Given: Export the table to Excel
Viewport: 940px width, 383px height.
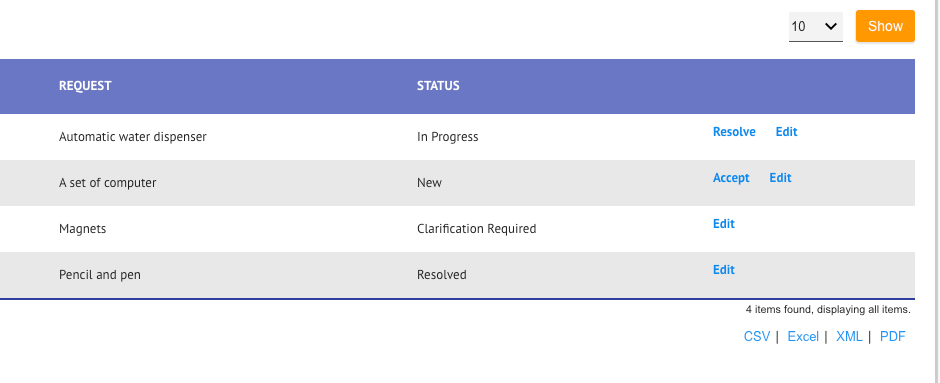Looking at the screenshot, I should coord(803,337).
